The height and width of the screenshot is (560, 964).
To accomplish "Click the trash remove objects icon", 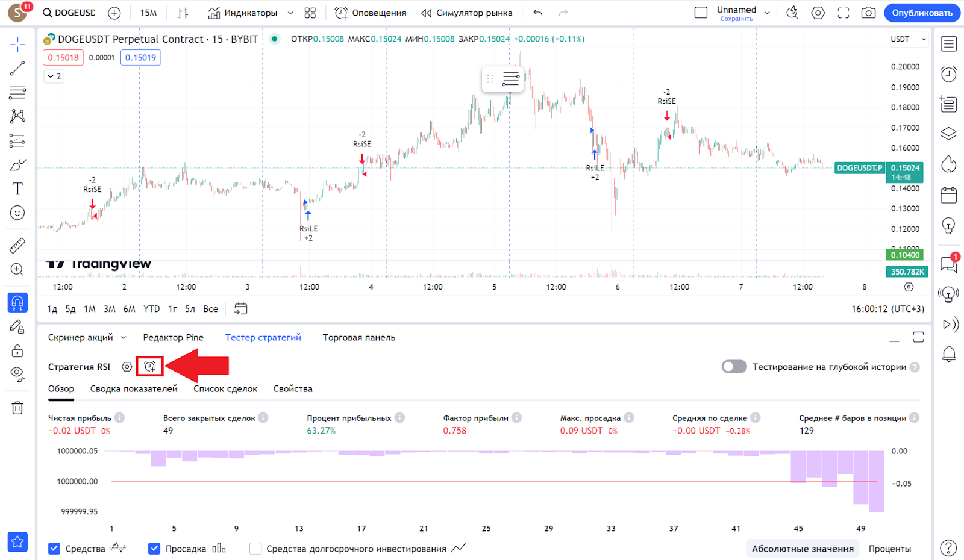I will (x=17, y=408).
